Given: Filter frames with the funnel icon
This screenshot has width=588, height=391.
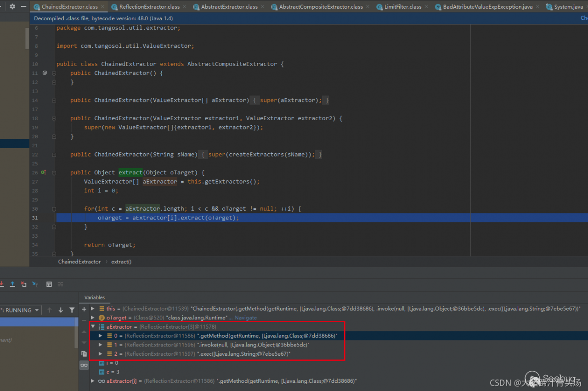Looking at the screenshot, I should [72, 310].
